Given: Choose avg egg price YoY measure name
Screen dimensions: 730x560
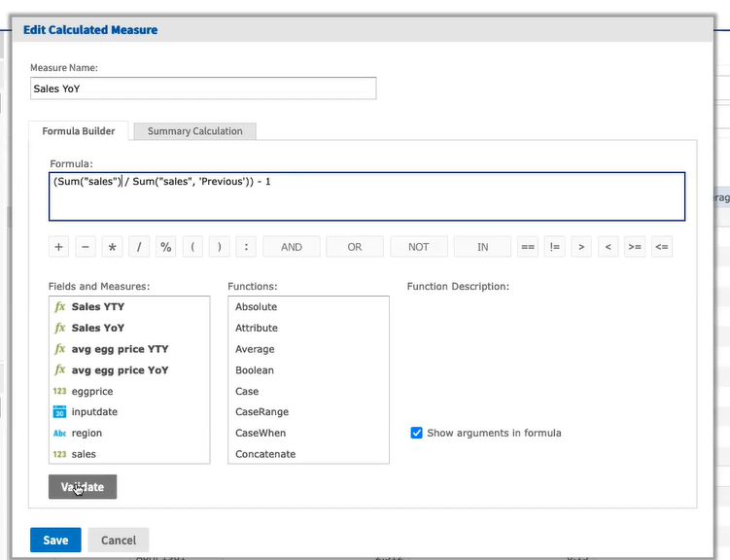Looking at the screenshot, I should tap(121, 370).
